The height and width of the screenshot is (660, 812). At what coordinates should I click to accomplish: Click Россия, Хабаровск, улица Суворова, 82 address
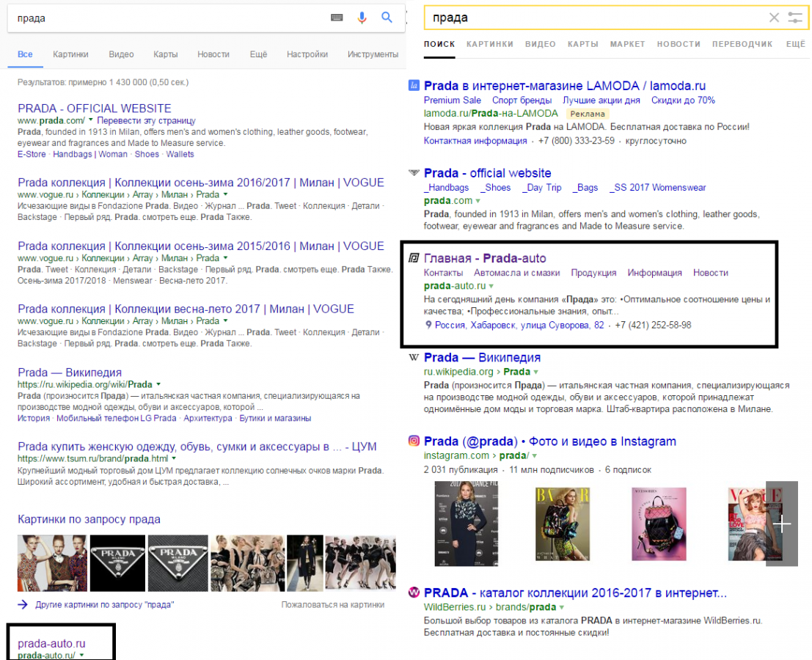coord(519,325)
